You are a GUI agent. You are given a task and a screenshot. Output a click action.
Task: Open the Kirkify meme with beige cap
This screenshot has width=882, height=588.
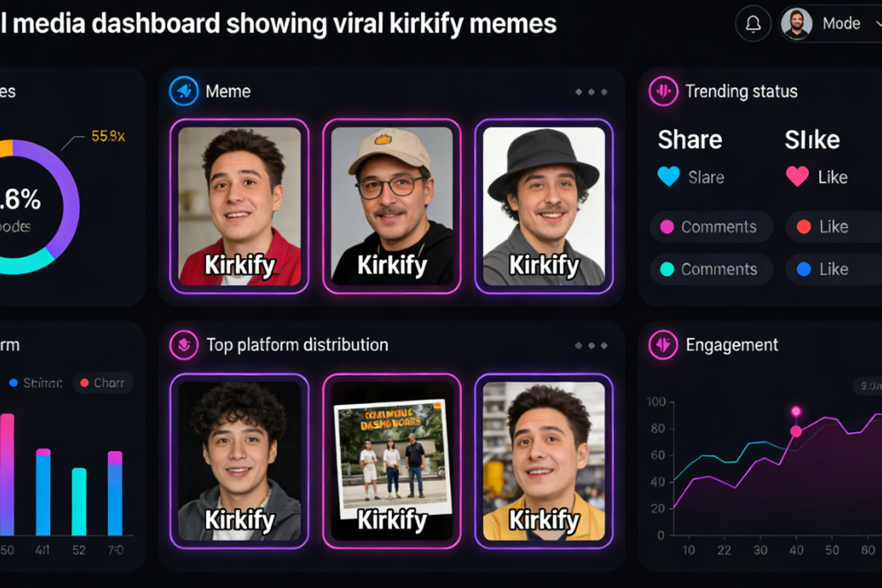coord(392,206)
